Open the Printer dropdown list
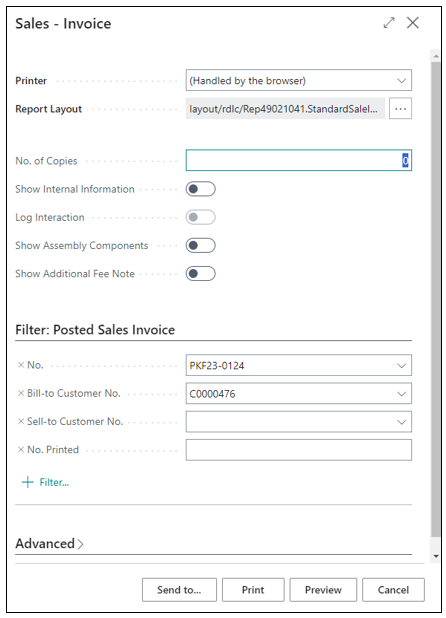446x618 pixels. pos(299,80)
